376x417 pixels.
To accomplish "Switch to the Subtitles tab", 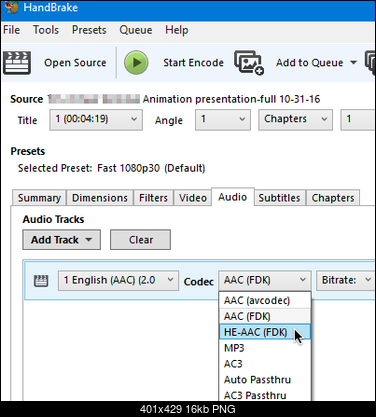I will coord(279,198).
